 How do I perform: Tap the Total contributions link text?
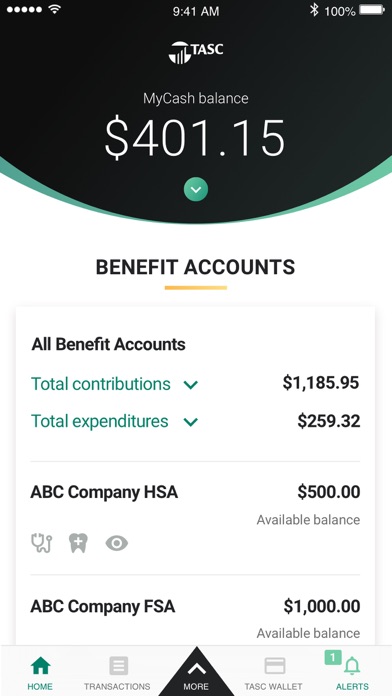(x=101, y=384)
